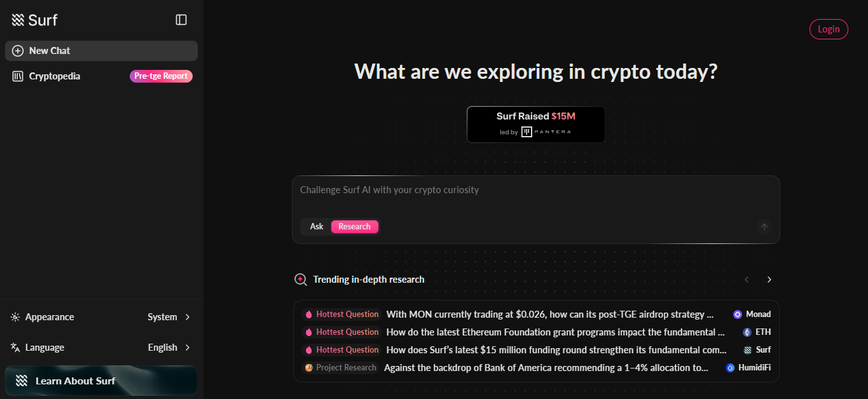Click the Login button
Image resolution: width=868 pixels, height=399 pixels.
829,29
